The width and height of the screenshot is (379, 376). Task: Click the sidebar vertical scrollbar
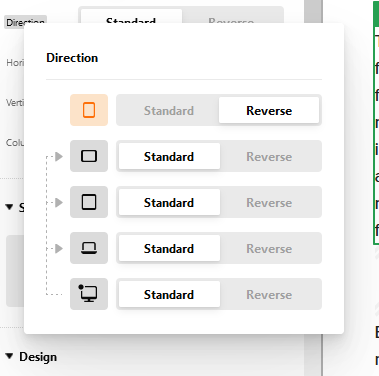coord(312,11)
